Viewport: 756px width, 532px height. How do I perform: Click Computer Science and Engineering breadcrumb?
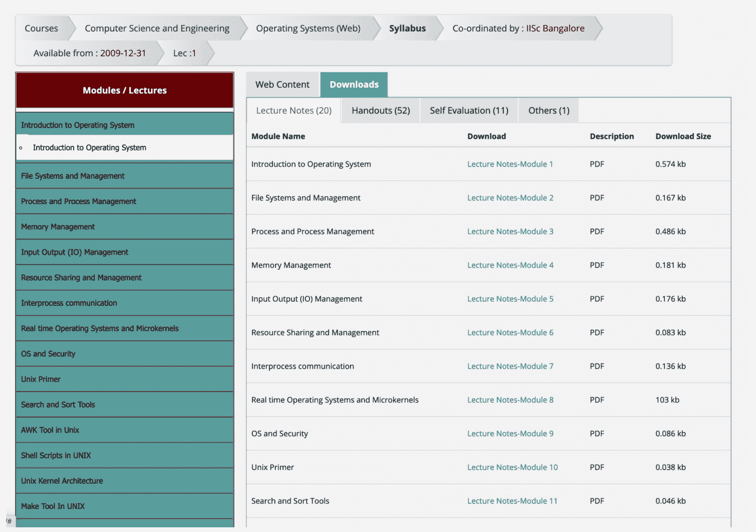157,28
